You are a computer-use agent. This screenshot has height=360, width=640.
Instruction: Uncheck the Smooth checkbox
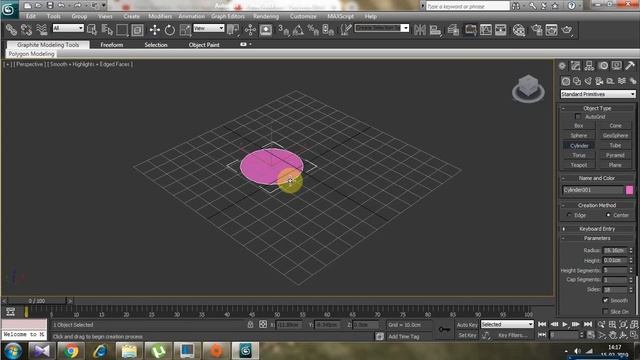(x=605, y=300)
